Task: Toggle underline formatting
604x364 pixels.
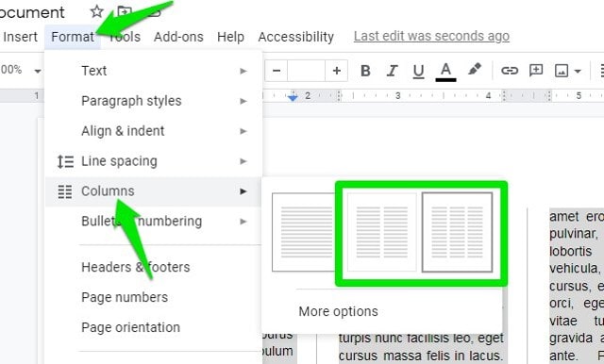Action: pos(418,71)
